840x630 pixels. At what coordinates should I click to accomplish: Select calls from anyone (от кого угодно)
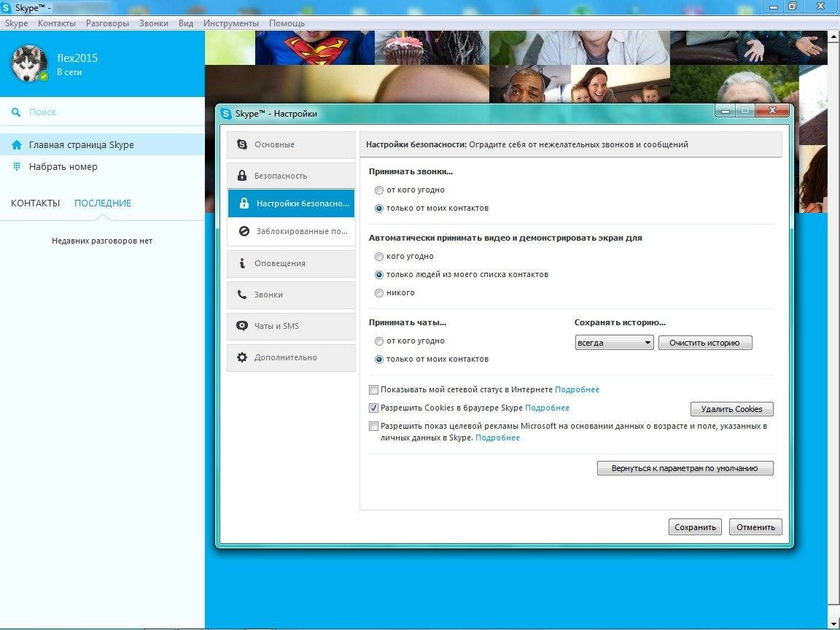point(379,190)
